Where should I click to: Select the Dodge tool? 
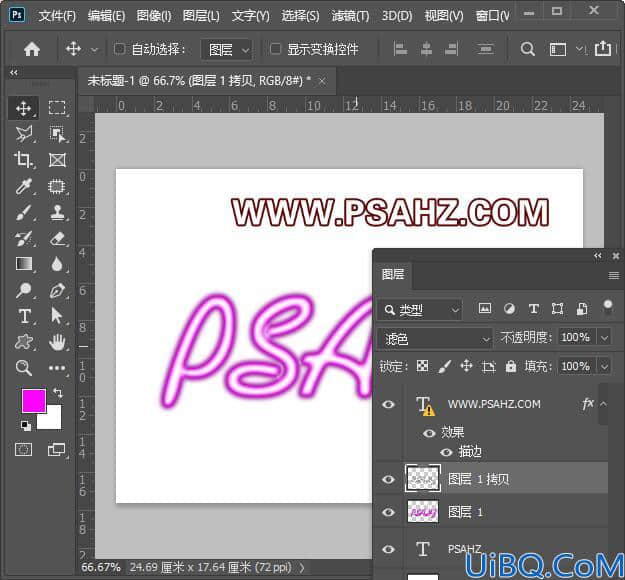[24, 290]
